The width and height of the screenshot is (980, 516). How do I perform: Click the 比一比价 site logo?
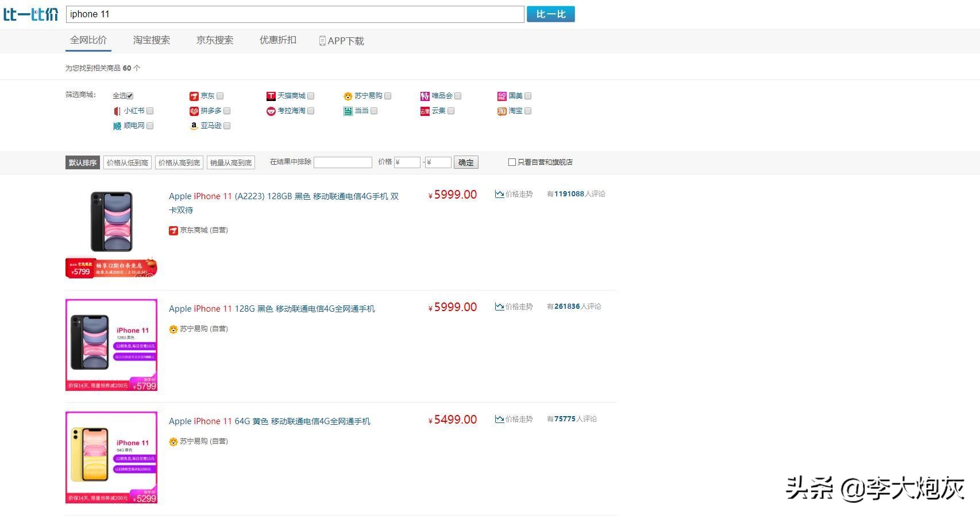(x=30, y=14)
